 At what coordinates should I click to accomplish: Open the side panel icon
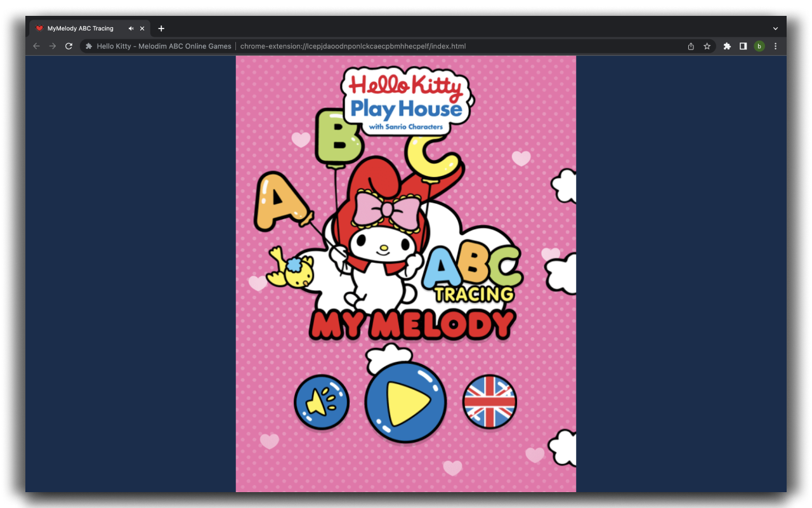pyautogui.click(x=743, y=46)
